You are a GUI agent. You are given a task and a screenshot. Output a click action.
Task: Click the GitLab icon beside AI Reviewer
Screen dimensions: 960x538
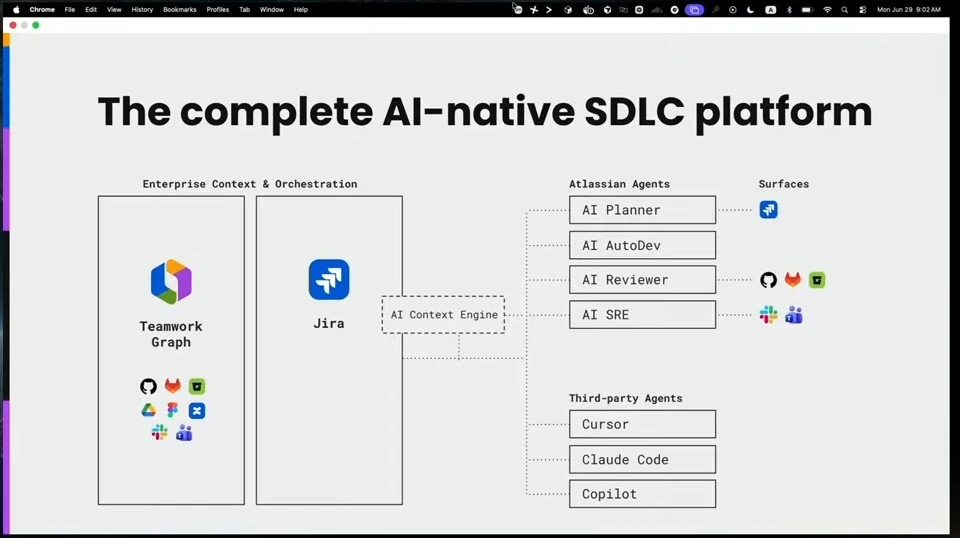793,280
